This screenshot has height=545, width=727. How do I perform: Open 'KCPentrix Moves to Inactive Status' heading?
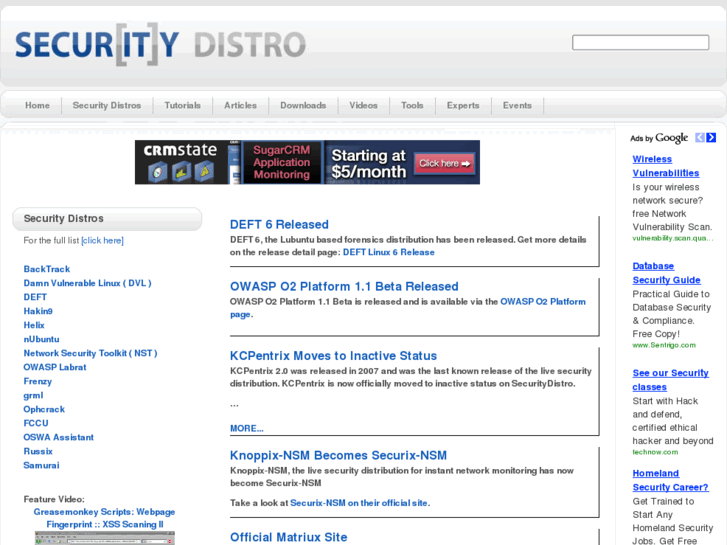coord(333,356)
